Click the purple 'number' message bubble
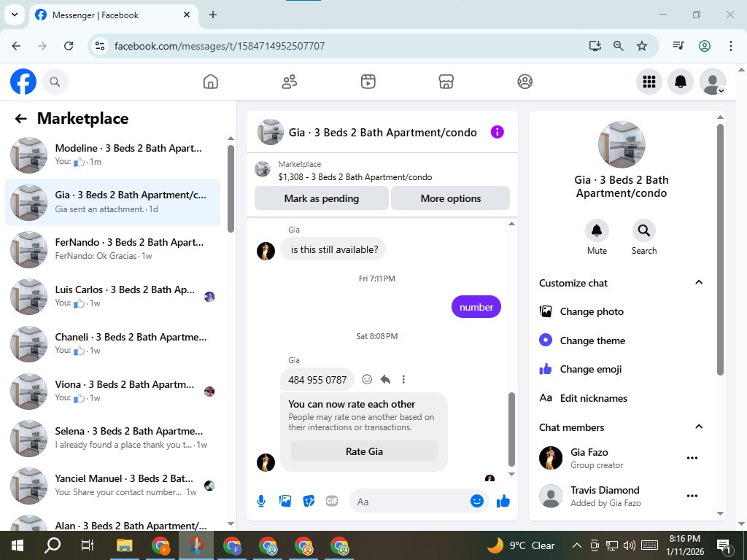The image size is (747, 560). (x=476, y=307)
